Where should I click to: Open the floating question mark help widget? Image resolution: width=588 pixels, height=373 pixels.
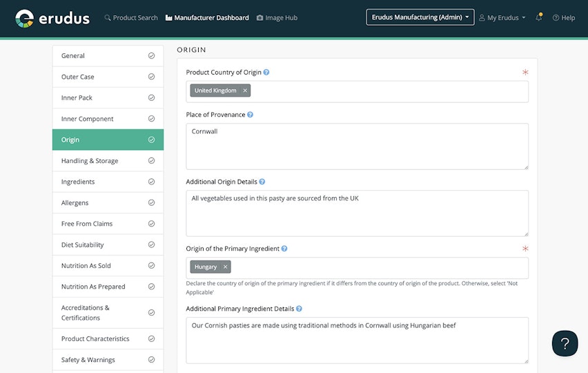click(x=565, y=343)
